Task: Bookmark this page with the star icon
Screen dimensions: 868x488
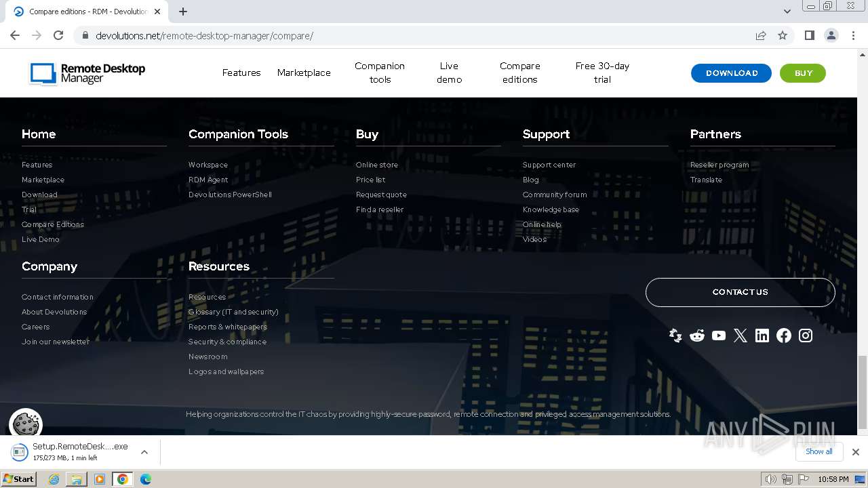Action: click(x=783, y=35)
